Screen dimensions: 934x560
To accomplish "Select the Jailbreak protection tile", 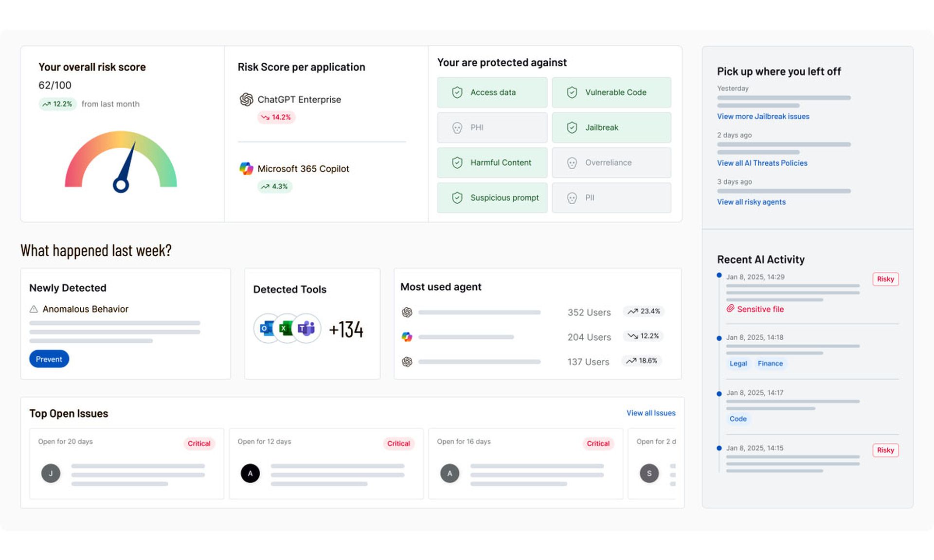I will 611,127.
